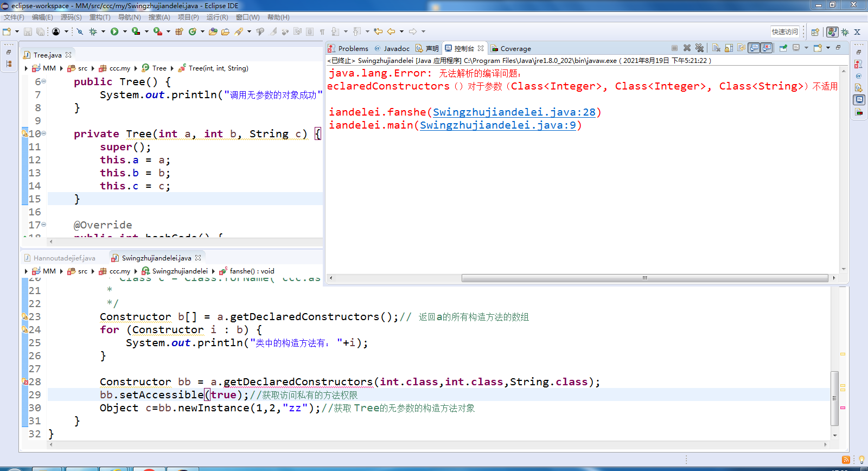
Task: Open the 运行(R) menu
Action: pyautogui.click(x=218, y=17)
